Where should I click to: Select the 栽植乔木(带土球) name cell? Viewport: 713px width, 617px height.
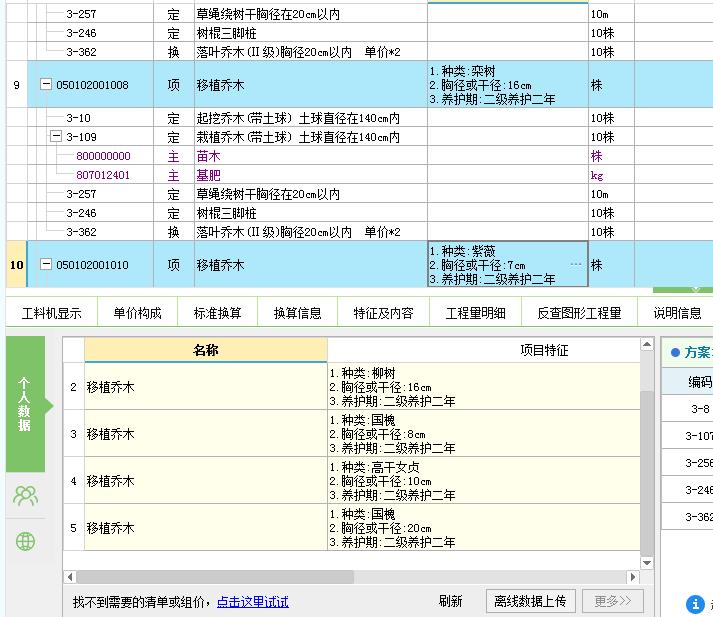(311, 137)
